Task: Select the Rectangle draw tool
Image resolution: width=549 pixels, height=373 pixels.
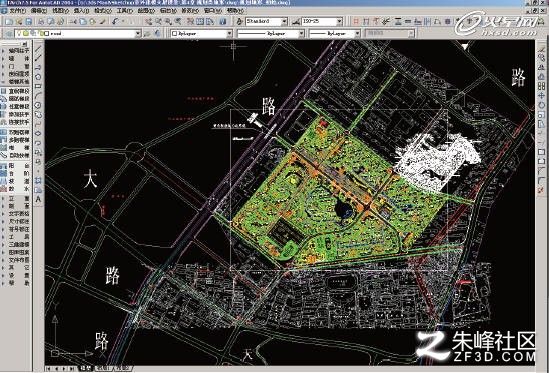Action: (x=39, y=86)
